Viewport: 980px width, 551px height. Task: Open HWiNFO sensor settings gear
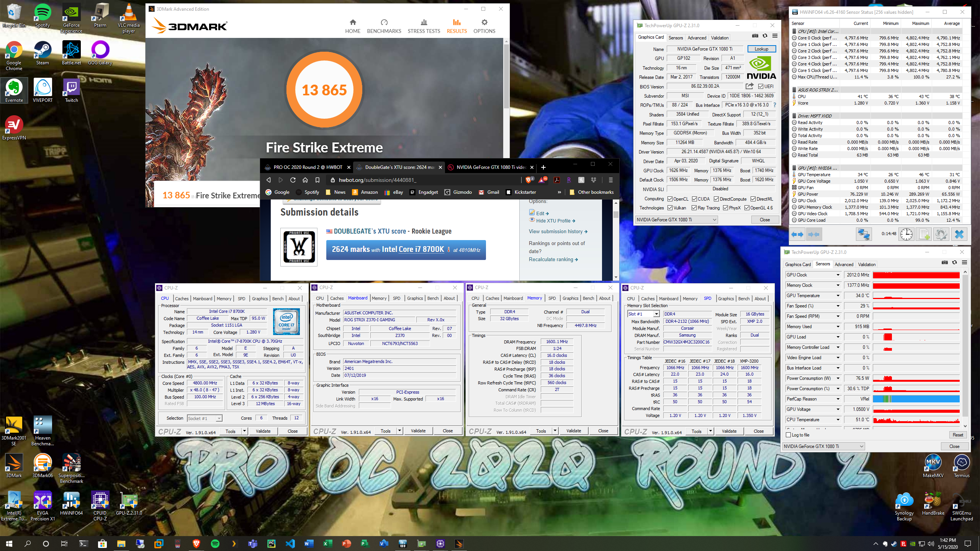(941, 234)
